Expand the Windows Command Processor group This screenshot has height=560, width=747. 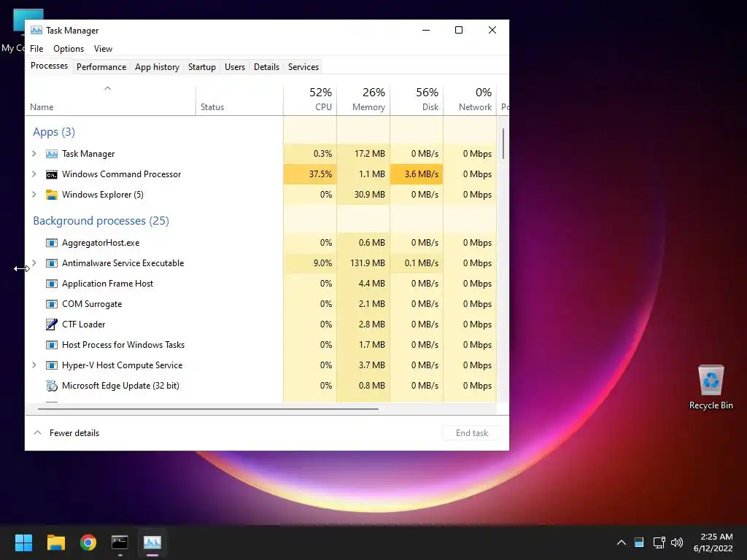(34, 174)
